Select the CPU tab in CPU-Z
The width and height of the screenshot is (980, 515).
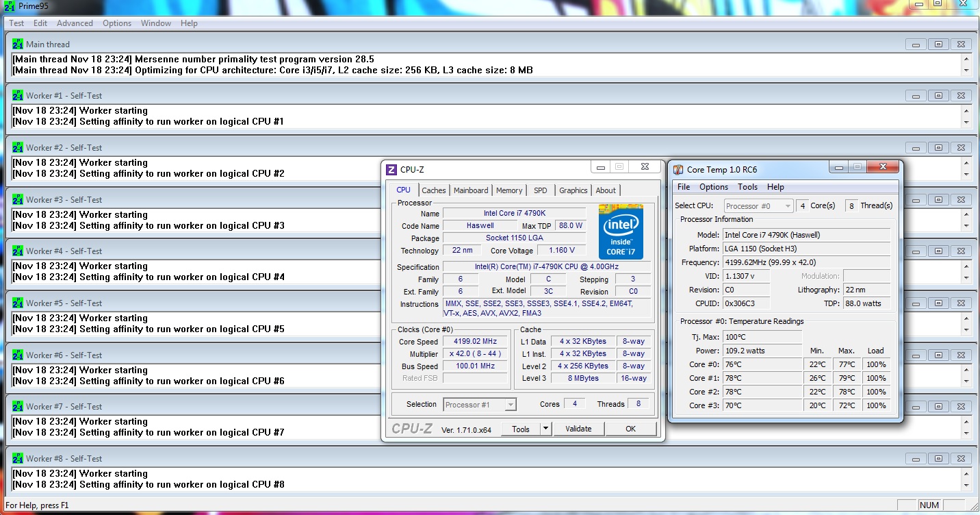[404, 190]
